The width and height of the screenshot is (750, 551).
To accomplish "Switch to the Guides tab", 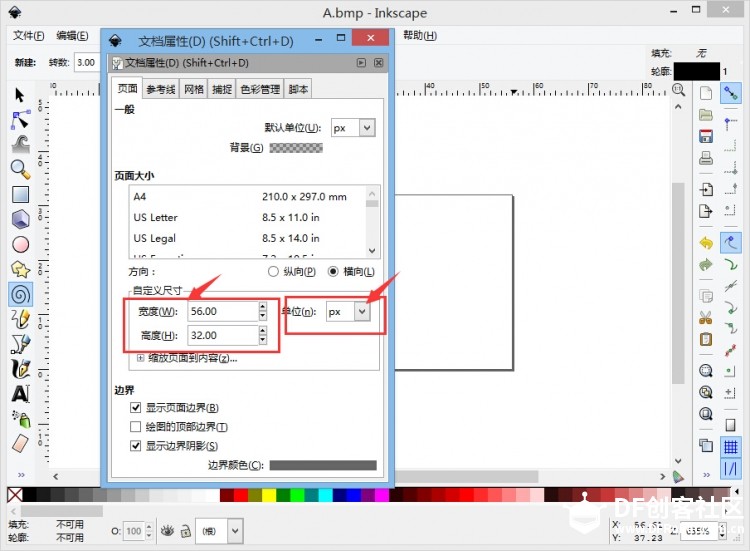I will click(161, 89).
